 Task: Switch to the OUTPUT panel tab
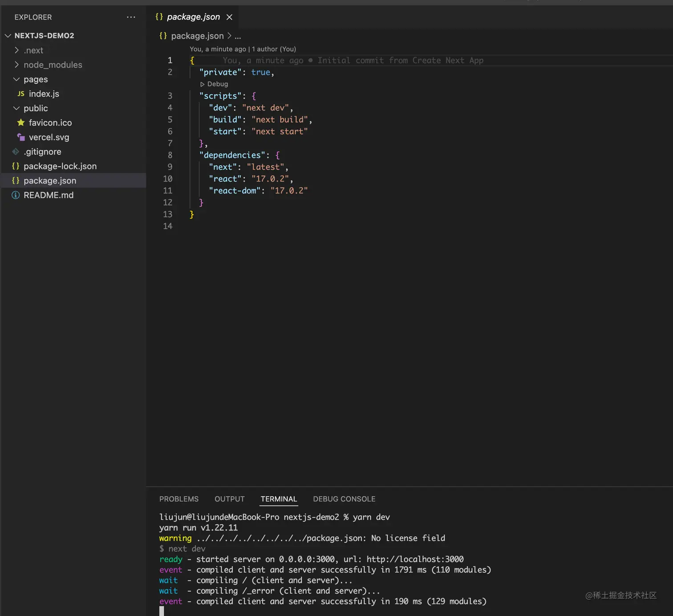pos(230,499)
